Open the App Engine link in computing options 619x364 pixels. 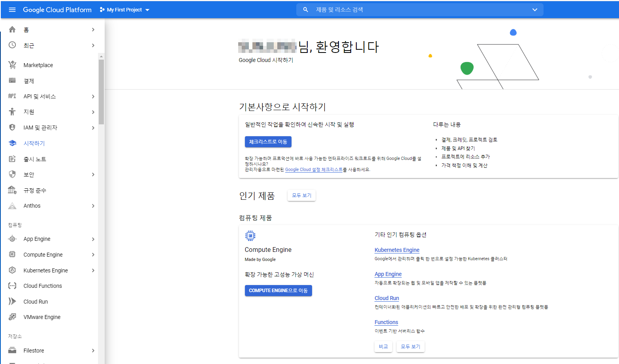pos(388,274)
